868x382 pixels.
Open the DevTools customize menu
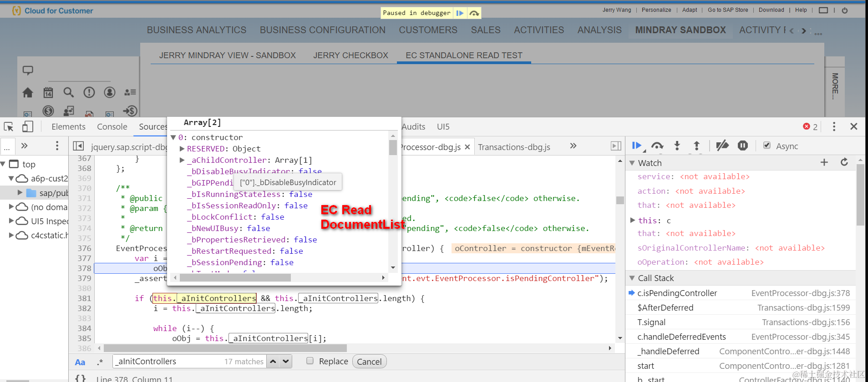[834, 126]
